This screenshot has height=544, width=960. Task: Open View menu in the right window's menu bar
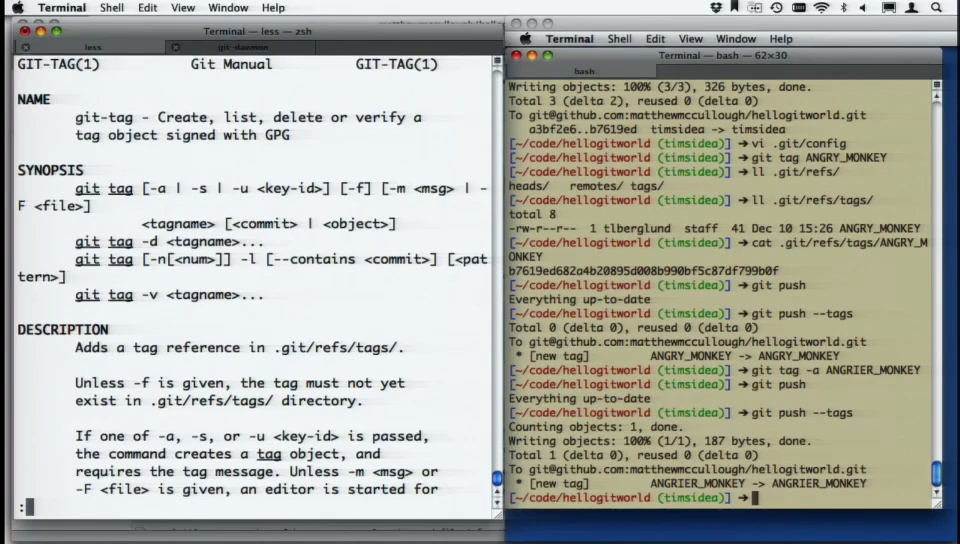pyautogui.click(x=691, y=39)
